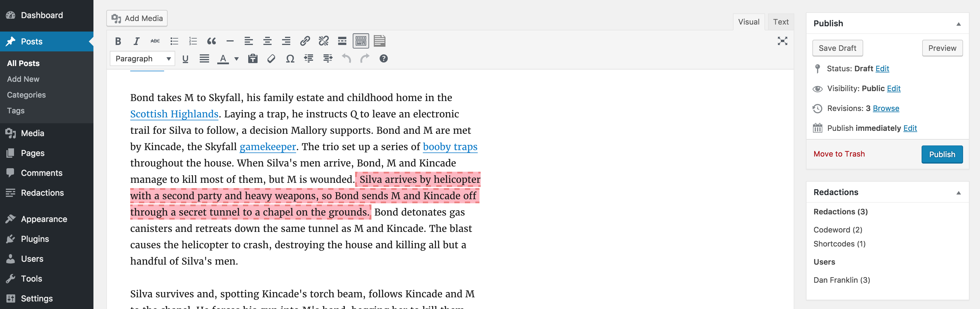Save the post as draft
This screenshot has width=980, height=309.
pyautogui.click(x=837, y=48)
